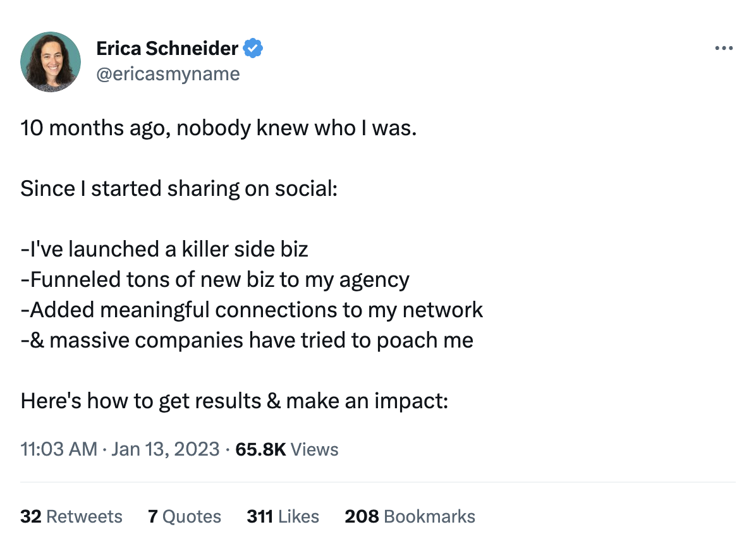Open the @ericasmyname handle link
Image resolution: width=756 pixels, height=546 pixels.
coord(168,74)
